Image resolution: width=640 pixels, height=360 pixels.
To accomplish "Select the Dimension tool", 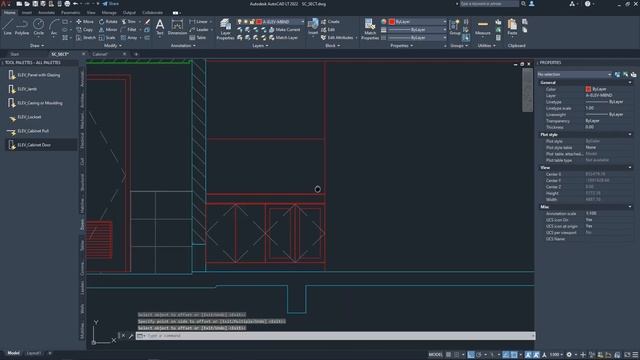I will 177,27.
